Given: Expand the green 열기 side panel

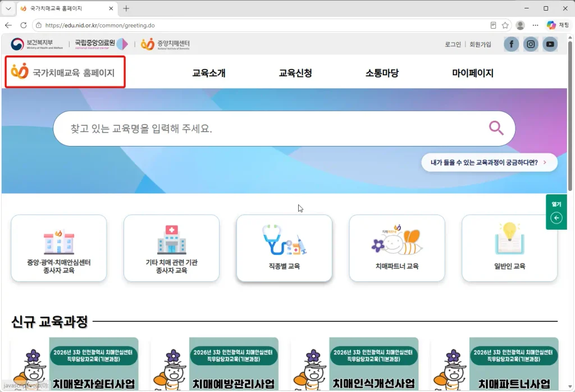Looking at the screenshot, I should point(556,212).
